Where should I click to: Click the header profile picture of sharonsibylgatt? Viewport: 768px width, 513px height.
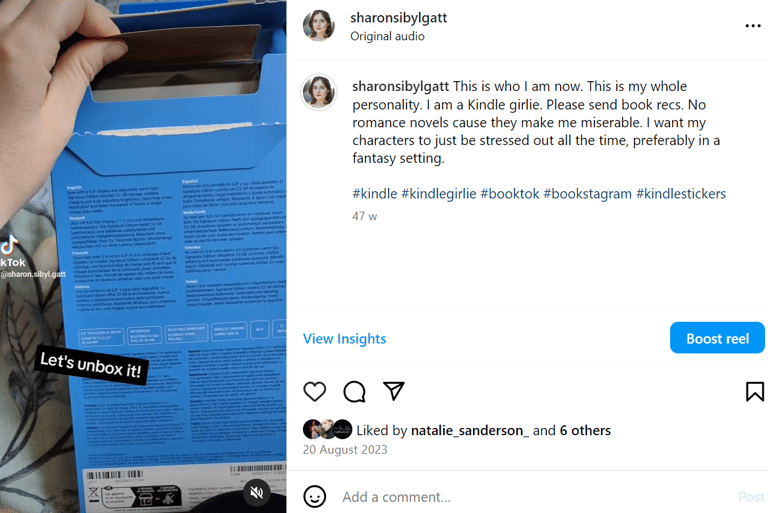[319, 25]
